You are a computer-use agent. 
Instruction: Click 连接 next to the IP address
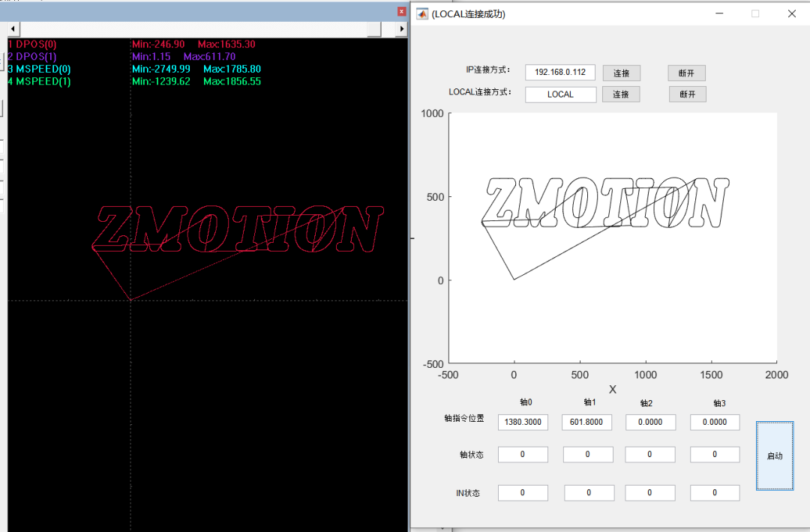[x=621, y=73]
